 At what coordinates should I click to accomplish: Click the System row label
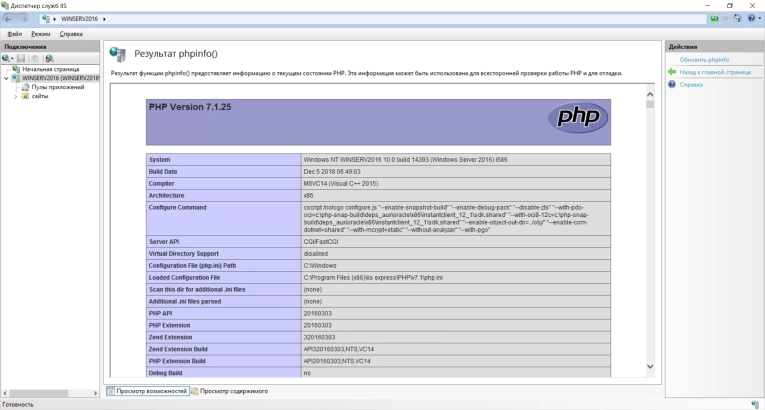[x=160, y=160]
